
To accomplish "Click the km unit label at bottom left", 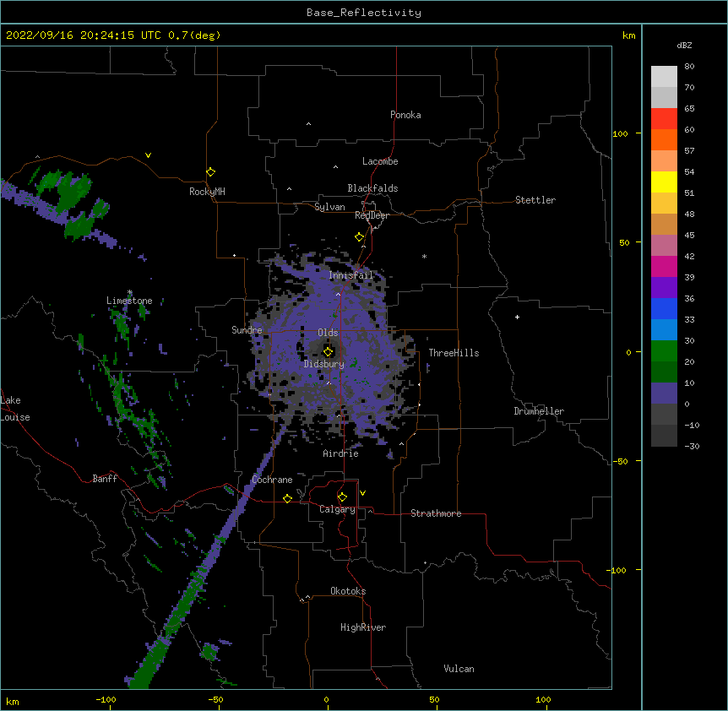I will pyautogui.click(x=13, y=702).
